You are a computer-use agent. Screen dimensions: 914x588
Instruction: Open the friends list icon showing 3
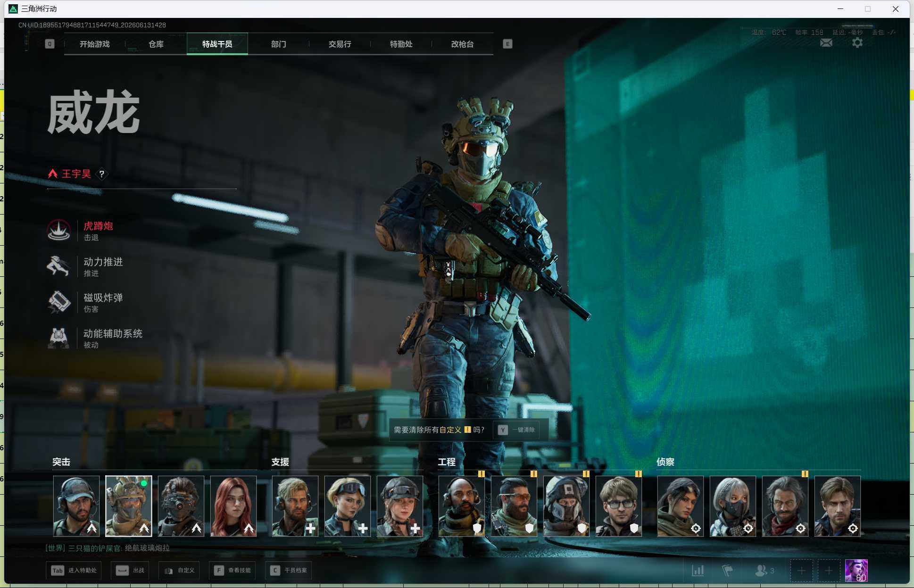click(x=764, y=571)
